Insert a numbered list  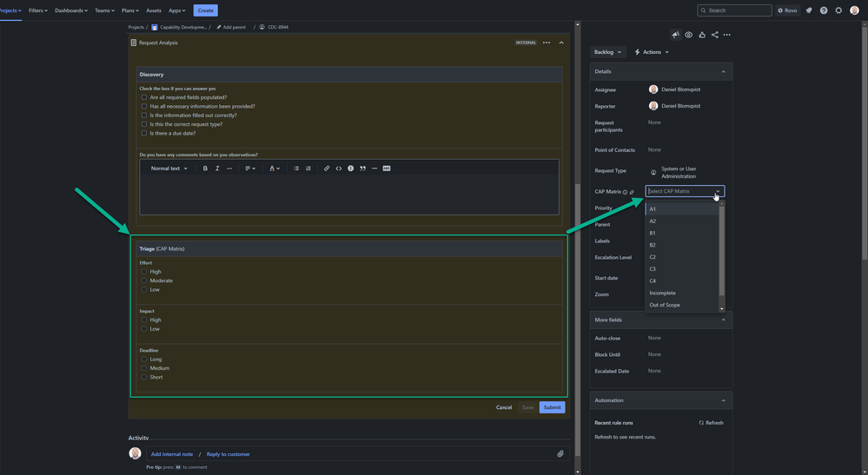coord(308,168)
